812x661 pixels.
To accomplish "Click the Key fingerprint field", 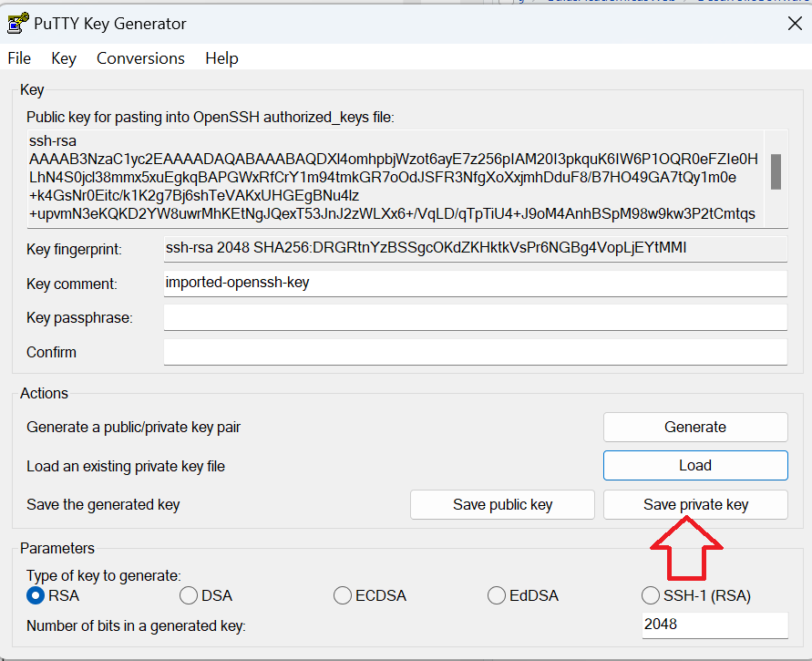I will pos(476,249).
